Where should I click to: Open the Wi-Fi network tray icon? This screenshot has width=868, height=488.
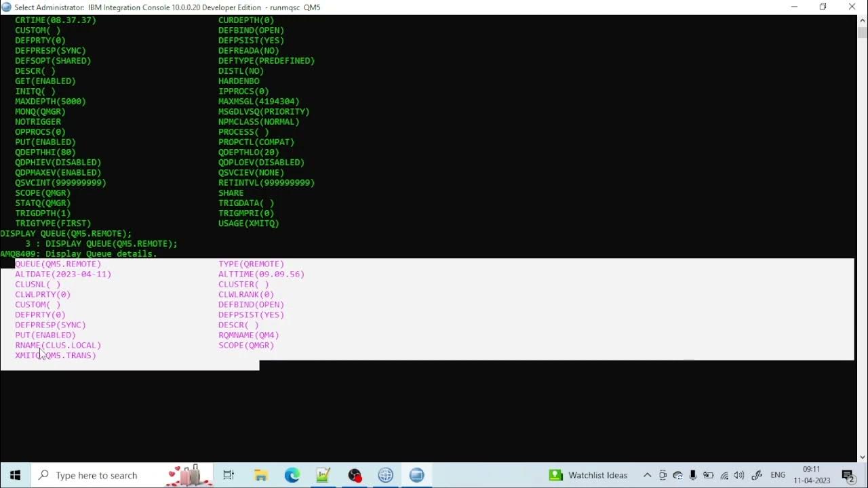pyautogui.click(x=724, y=475)
